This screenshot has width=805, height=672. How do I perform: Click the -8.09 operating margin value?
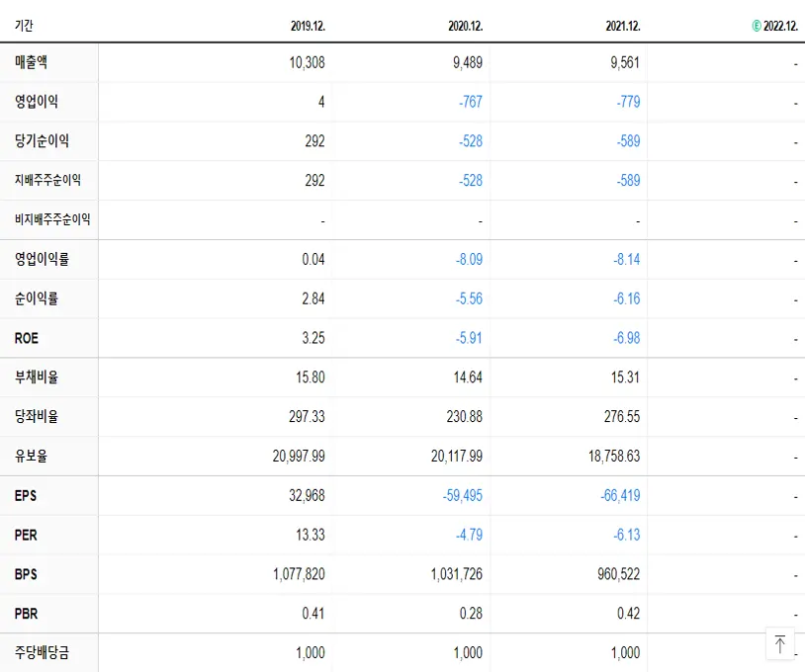(469, 259)
